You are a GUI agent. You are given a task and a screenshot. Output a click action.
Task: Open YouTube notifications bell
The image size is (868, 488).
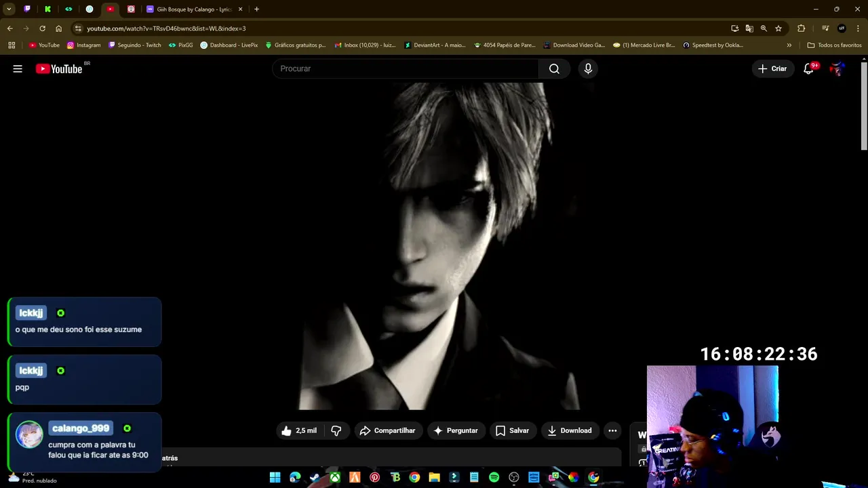click(x=808, y=68)
